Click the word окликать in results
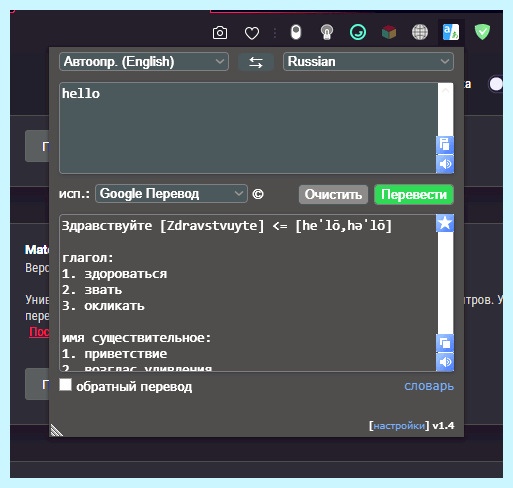The height and width of the screenshot is (488, 513). 114,306
